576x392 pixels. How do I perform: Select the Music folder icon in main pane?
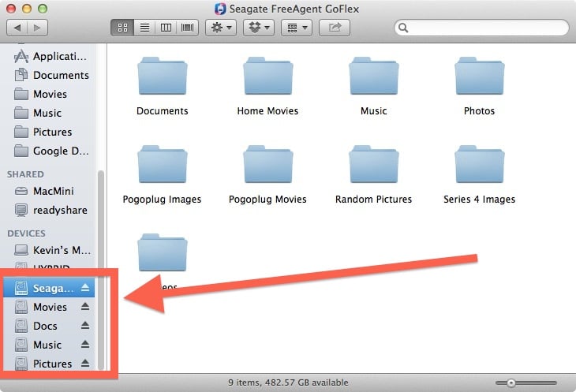tap(373, 76)
